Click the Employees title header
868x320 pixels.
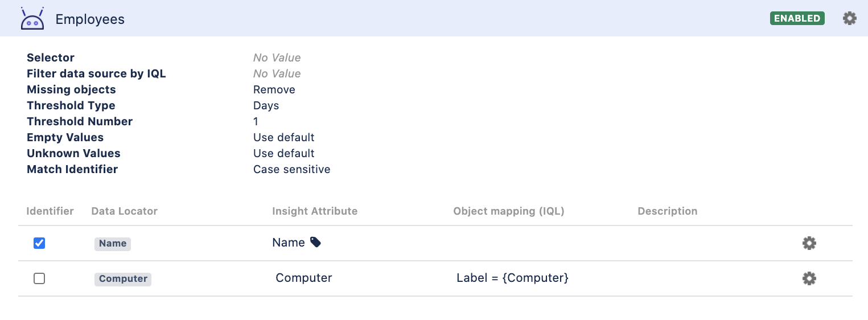pyautogui.click(x=90, y=19)
